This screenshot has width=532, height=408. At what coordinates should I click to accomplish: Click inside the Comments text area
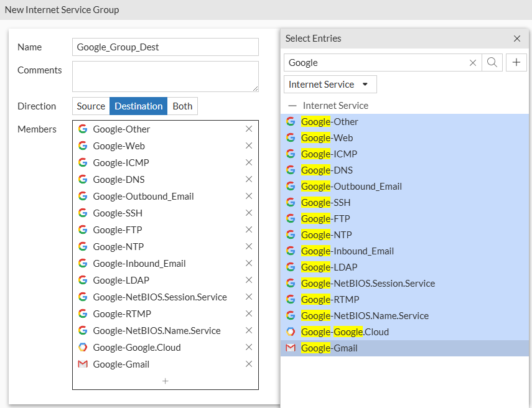pyautogui.click(x=165, y=75)
